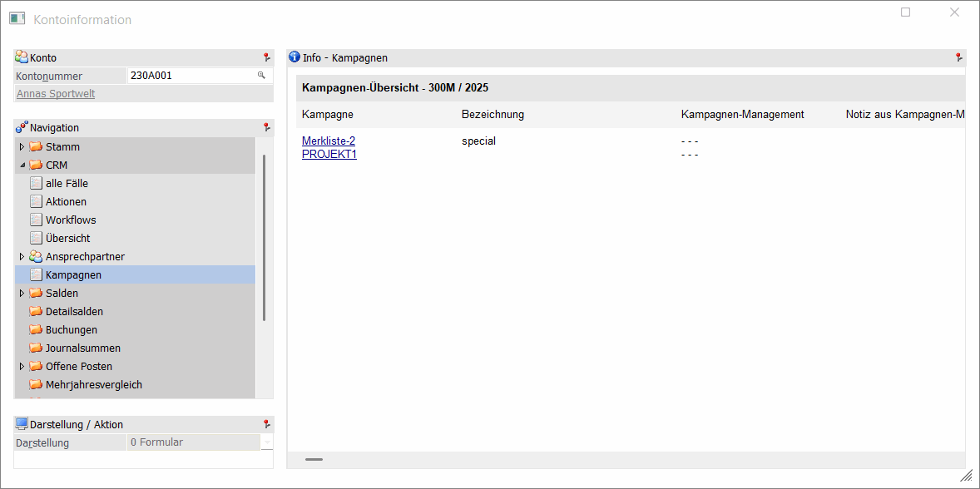Click the Kontonummer input field
The image size is (980, 489).
click(x=200, y=76)
